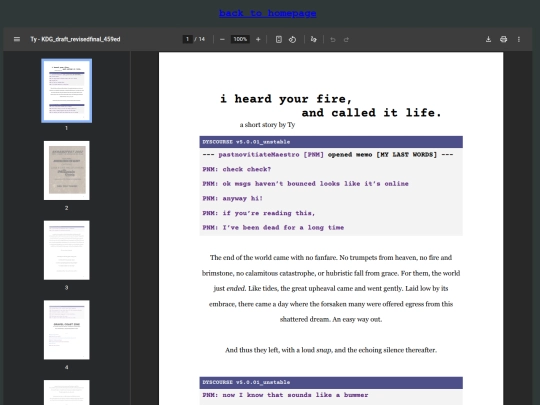Click the first DYSCOURSE v5.0.01_unstable header
This screenshot has width=540, height=405.
(331, 142)
